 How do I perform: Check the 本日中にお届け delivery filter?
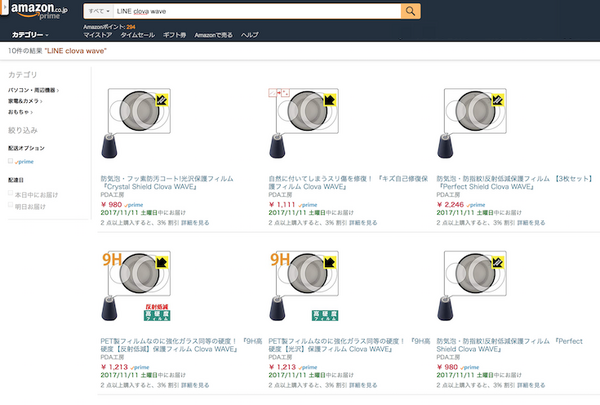pos(11,194)
